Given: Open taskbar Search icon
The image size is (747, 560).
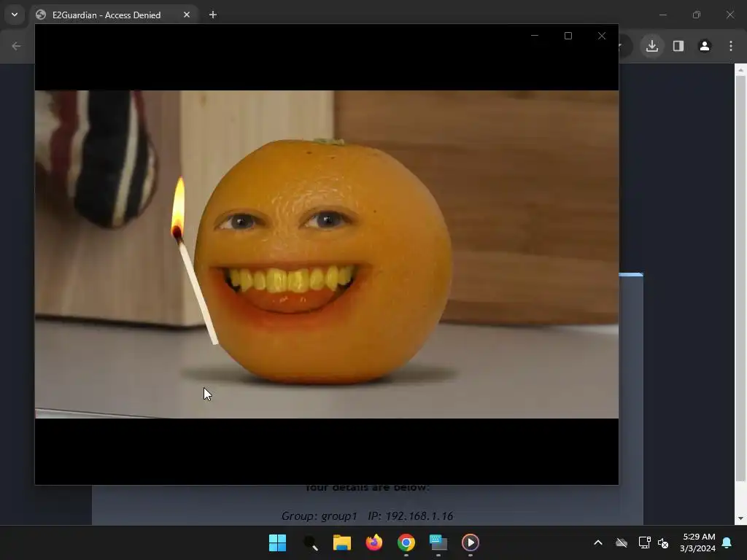Looking at the screenshot, I should (x=310, y=542).
